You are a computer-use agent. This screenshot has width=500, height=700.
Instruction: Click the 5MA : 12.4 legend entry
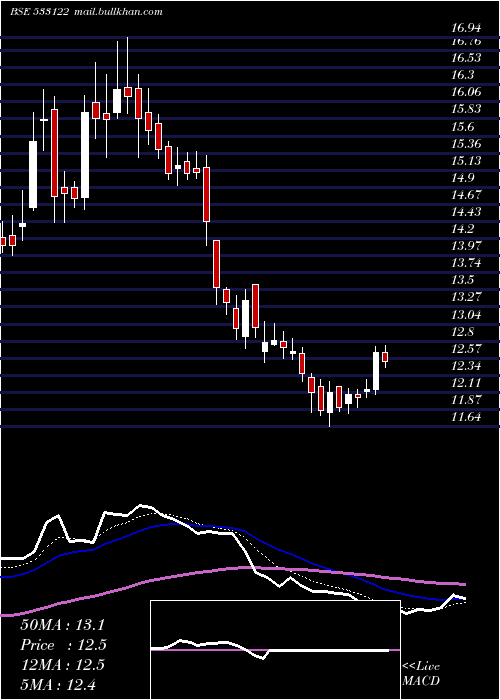57,684
